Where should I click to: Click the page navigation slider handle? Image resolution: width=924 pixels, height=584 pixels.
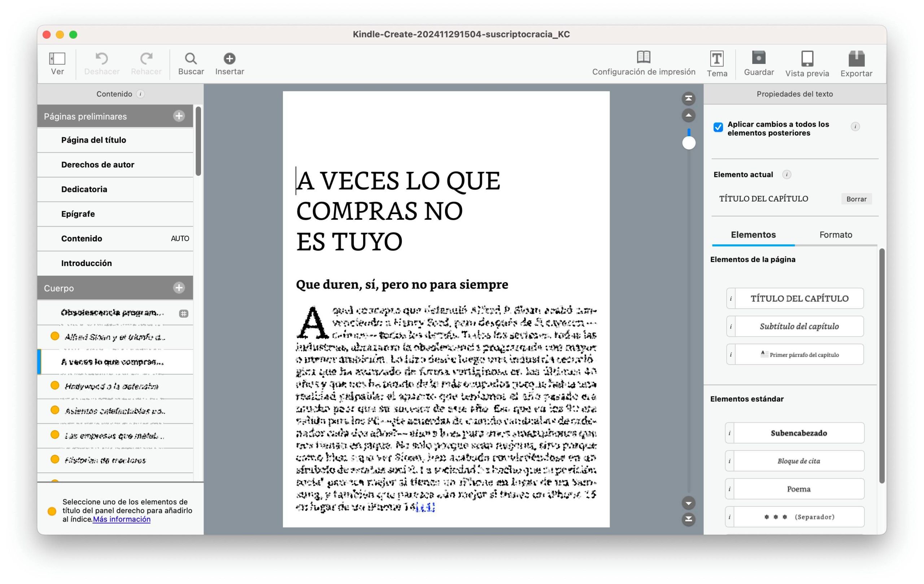click(688, 143)
